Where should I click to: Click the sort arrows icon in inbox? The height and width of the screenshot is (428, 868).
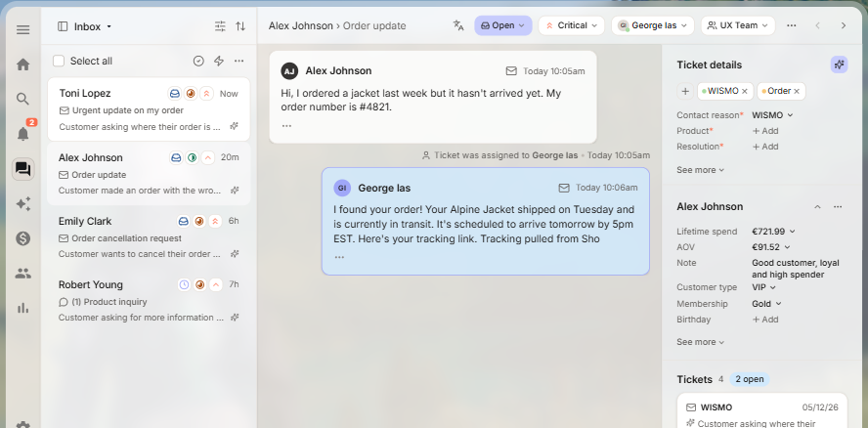click(240, 26)
